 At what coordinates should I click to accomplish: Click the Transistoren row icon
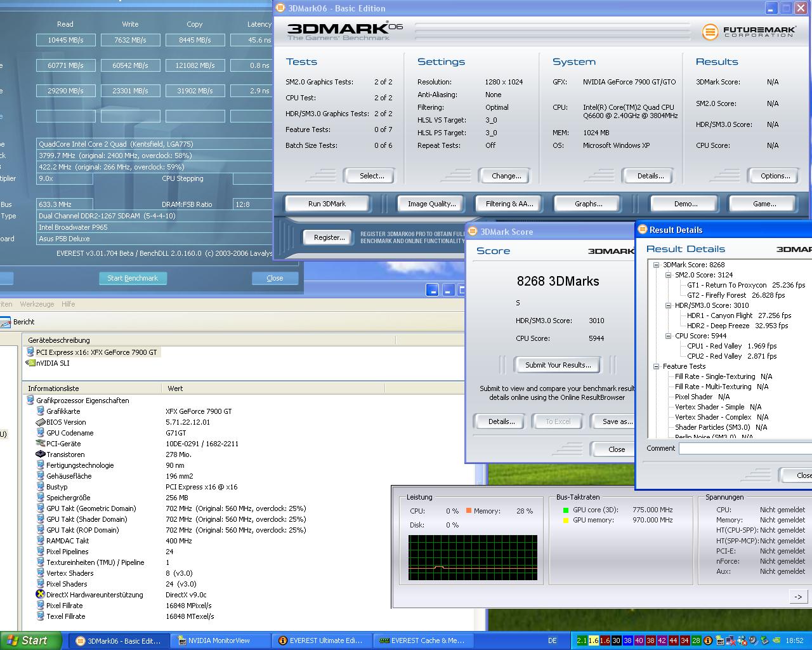41,454
